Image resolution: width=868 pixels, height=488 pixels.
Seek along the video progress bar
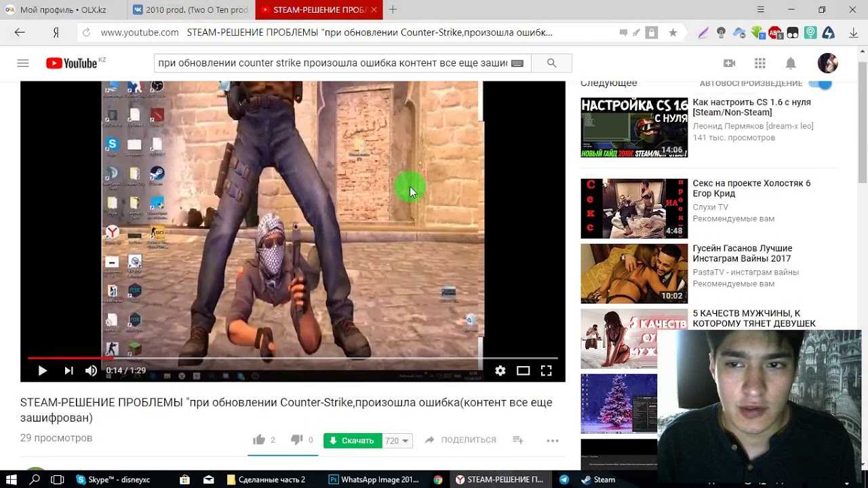pos(293,358)
